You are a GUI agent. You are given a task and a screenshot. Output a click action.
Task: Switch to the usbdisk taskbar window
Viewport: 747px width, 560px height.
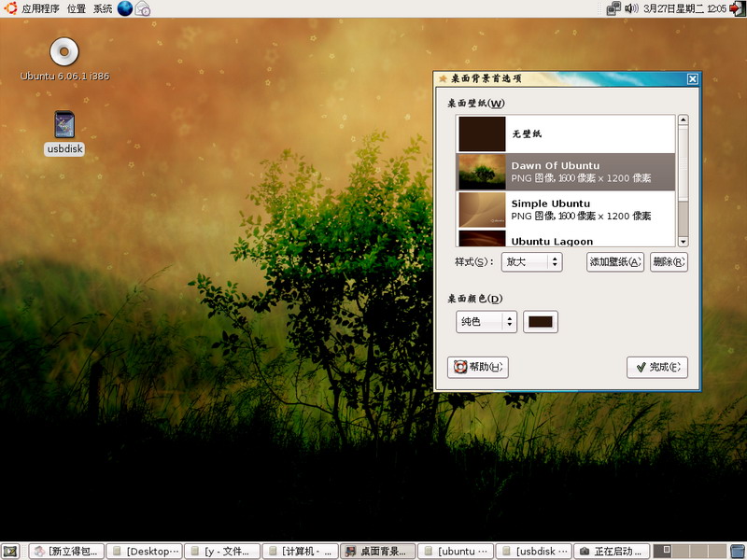point(534,552)
